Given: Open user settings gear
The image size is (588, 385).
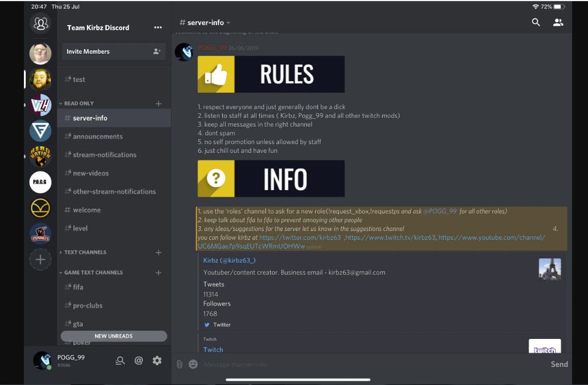Looking at the screenshot, I should 157,360.
